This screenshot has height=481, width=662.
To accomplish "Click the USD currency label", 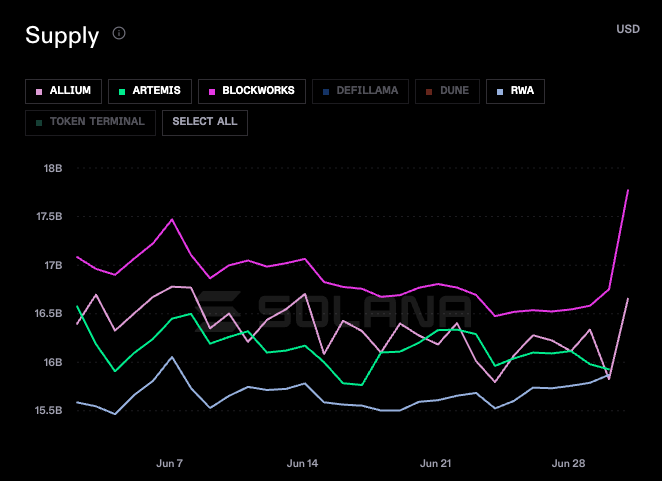I will click(628, 29).
